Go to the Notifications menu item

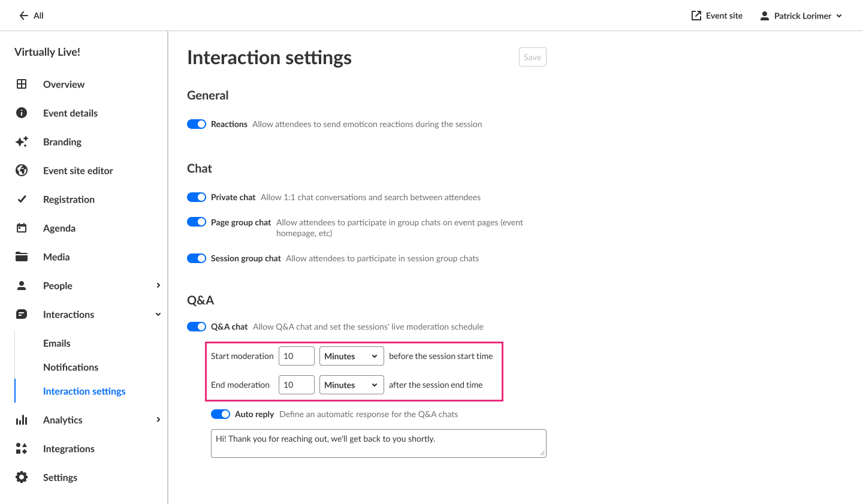pos(71,367)
